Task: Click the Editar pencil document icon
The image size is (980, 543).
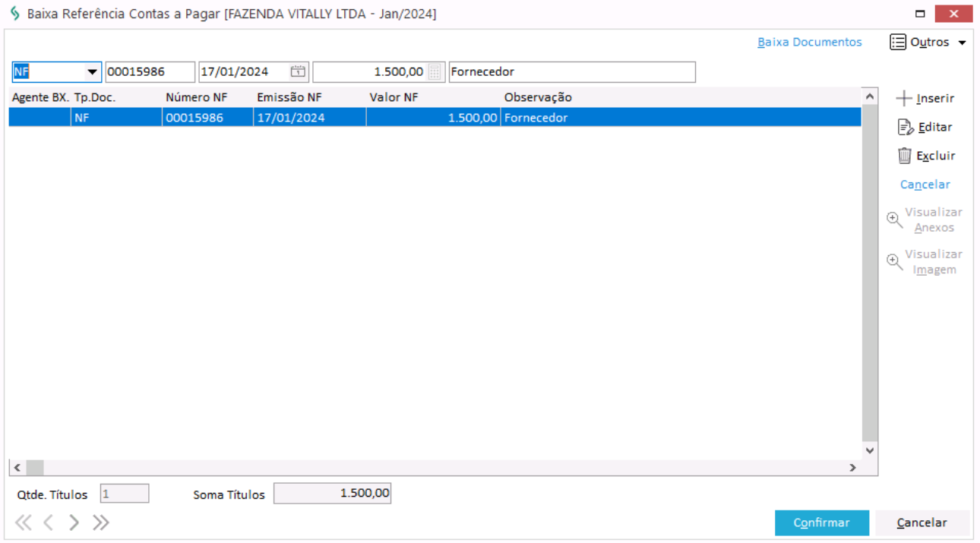Action: pyautogui.click(x=906, y=127)
